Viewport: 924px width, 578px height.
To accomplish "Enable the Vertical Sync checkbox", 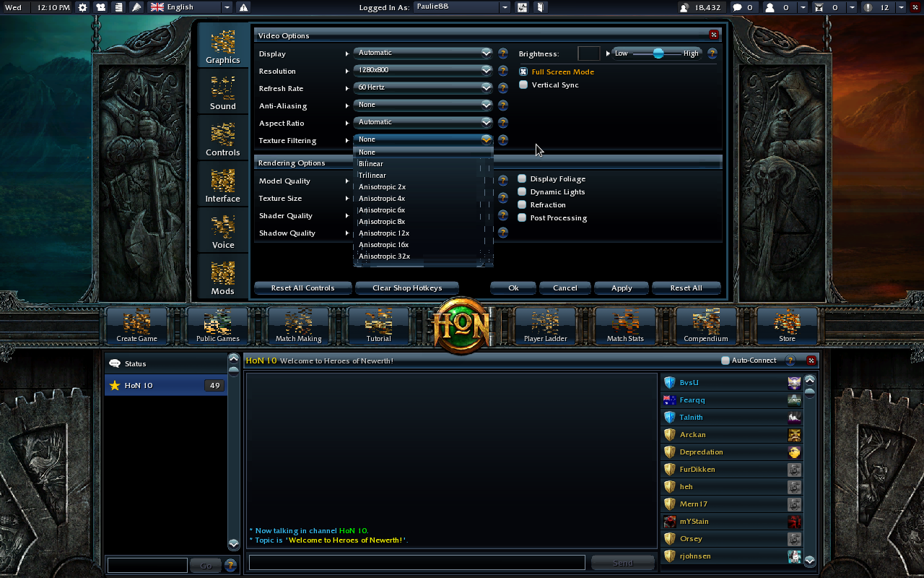I will click(x=523, y=85).
